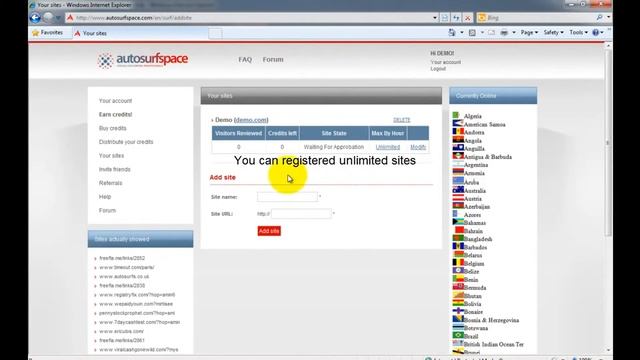Open Your account link under Hi DEMO

click(445, 62)
